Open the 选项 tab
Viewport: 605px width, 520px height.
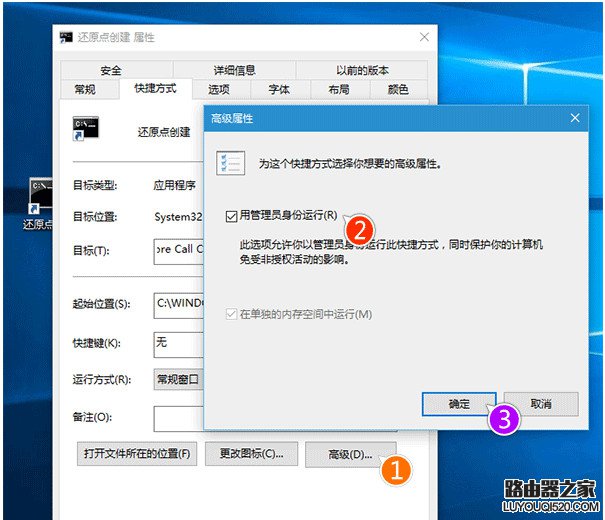click(219, 89)
